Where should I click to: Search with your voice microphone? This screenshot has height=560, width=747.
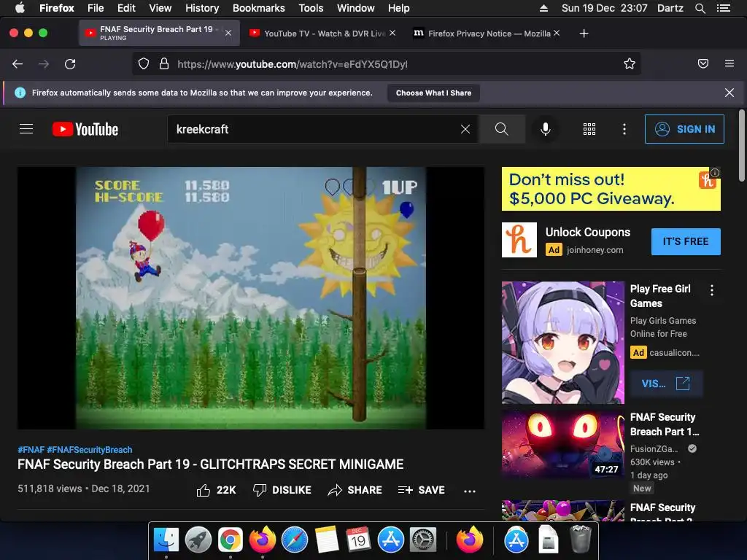pos(546,129)
